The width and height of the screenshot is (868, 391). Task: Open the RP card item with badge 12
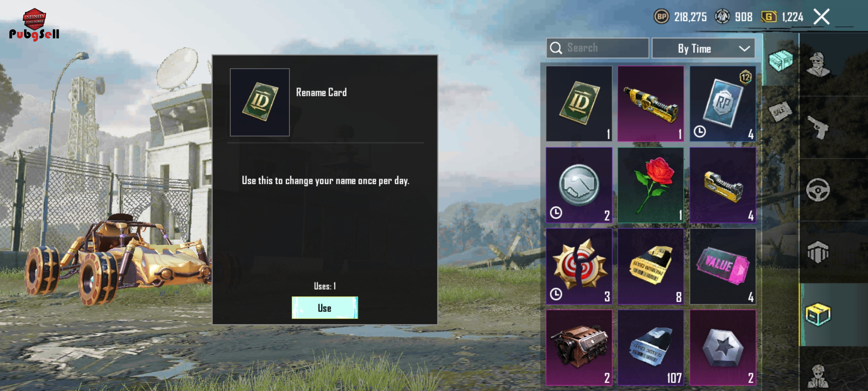coord(723,104)
